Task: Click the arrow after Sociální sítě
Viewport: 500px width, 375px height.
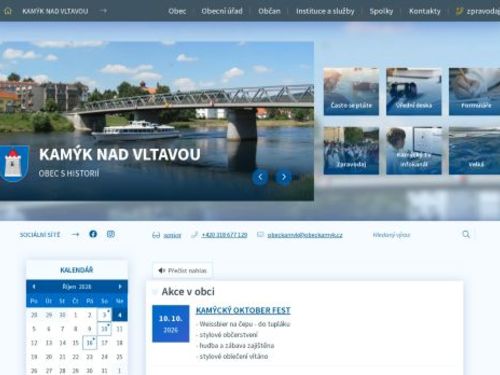Action: tap(76, 234)
